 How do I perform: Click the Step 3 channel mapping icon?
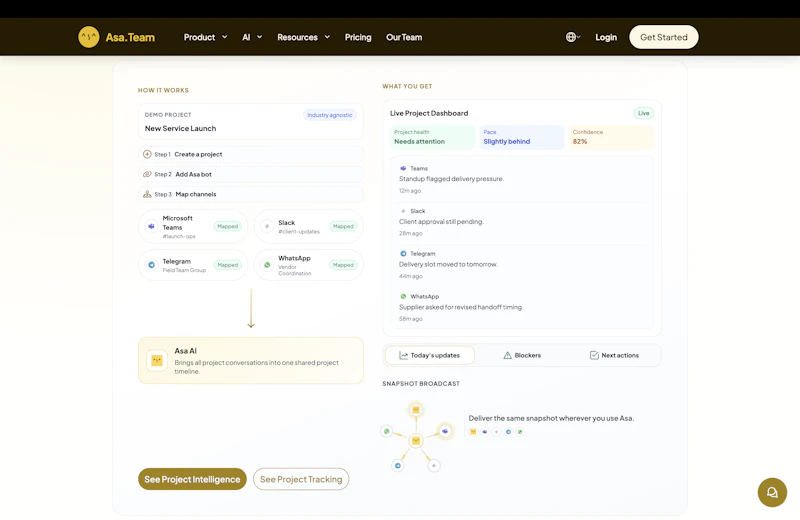[x=147, y=194]
